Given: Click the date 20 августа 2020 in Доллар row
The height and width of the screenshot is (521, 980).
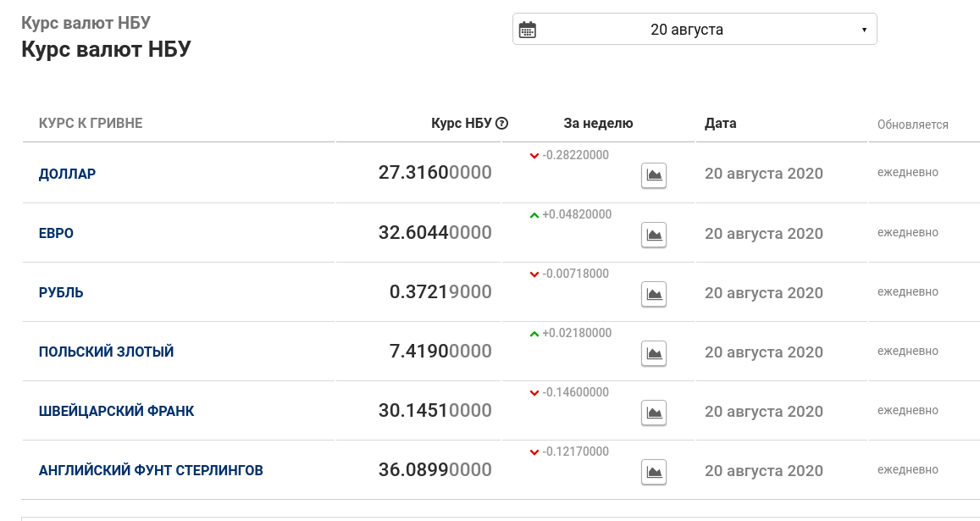Looking at the screenshot, I should 764,174.
